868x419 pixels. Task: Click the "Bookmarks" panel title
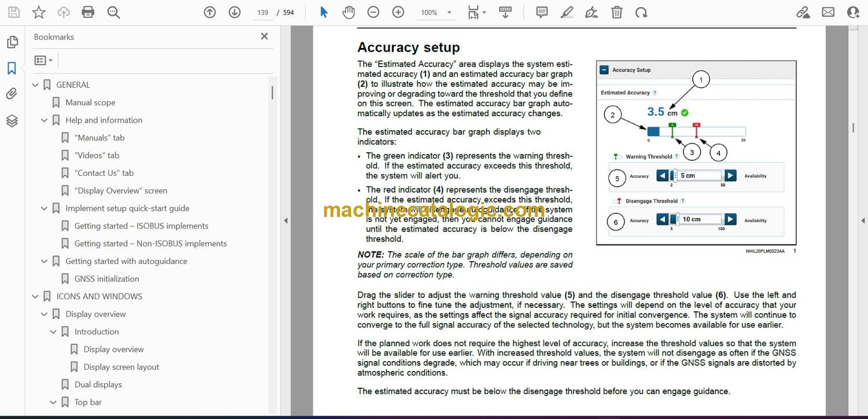[54, 37]
